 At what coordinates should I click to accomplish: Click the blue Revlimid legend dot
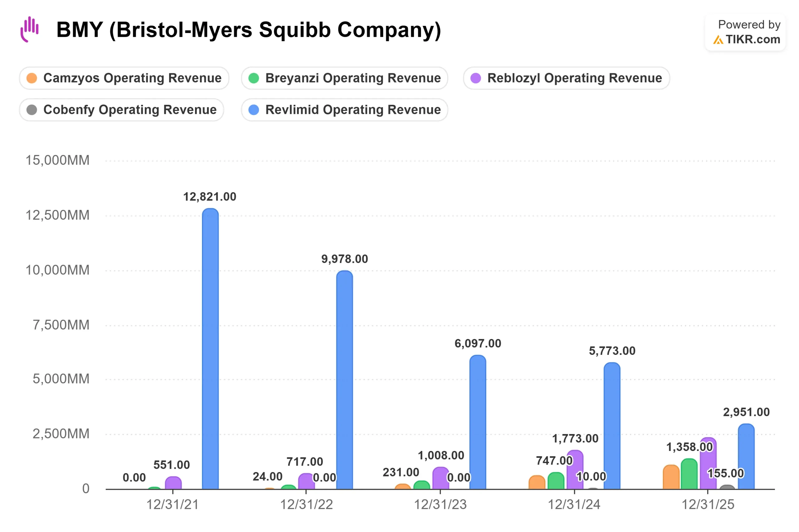[x=254, y=109]
